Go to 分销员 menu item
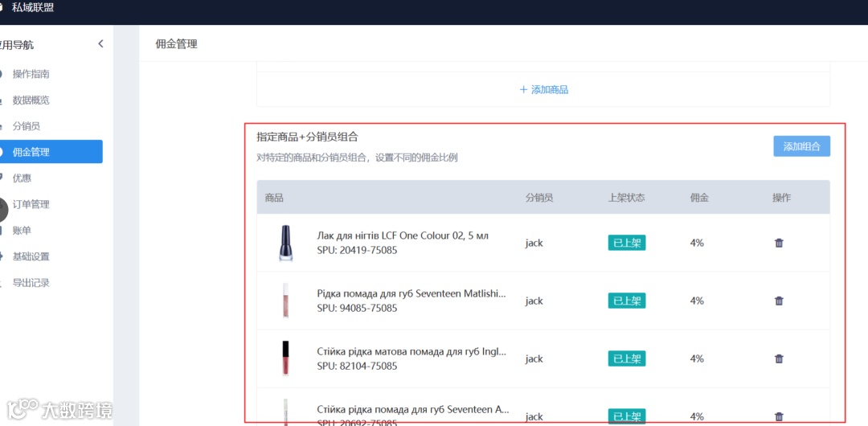 pyautogui.click(x=26, y=126)
